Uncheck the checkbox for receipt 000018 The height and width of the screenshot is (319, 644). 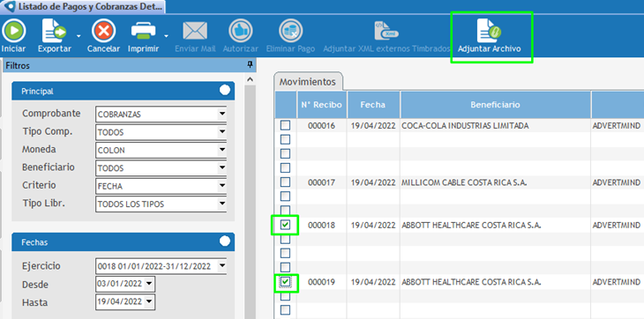pos(285,225)
